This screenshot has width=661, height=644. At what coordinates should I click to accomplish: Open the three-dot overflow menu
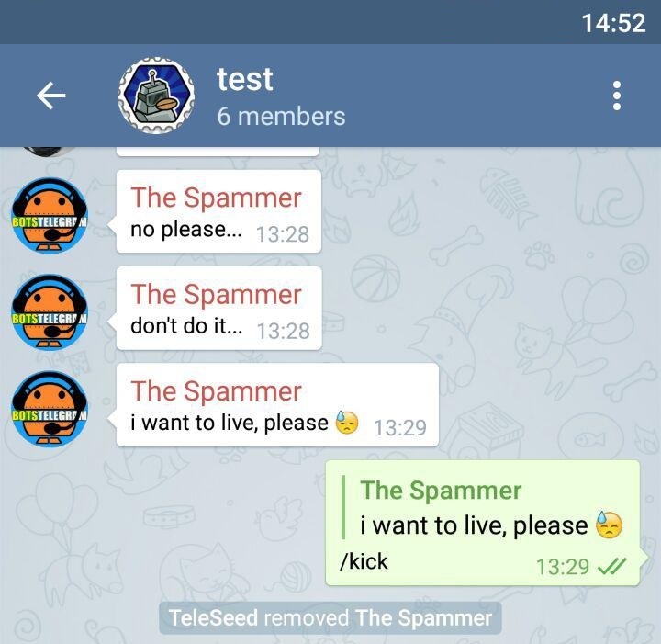coord(616,96)
